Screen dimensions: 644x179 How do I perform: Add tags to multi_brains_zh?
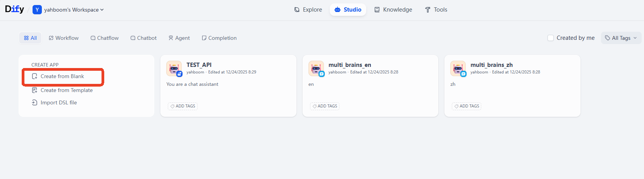pyautogui.click(x=467, y=106)
